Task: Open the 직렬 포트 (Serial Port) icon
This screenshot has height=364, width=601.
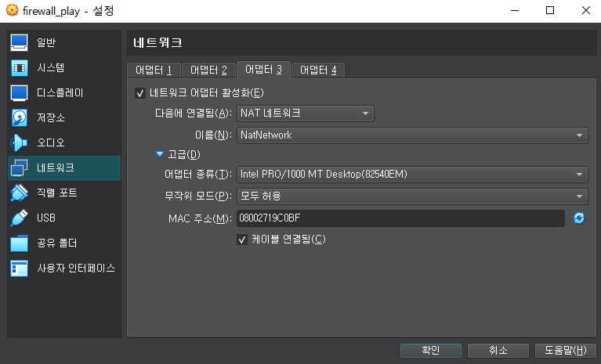Action: click(19, 193)
